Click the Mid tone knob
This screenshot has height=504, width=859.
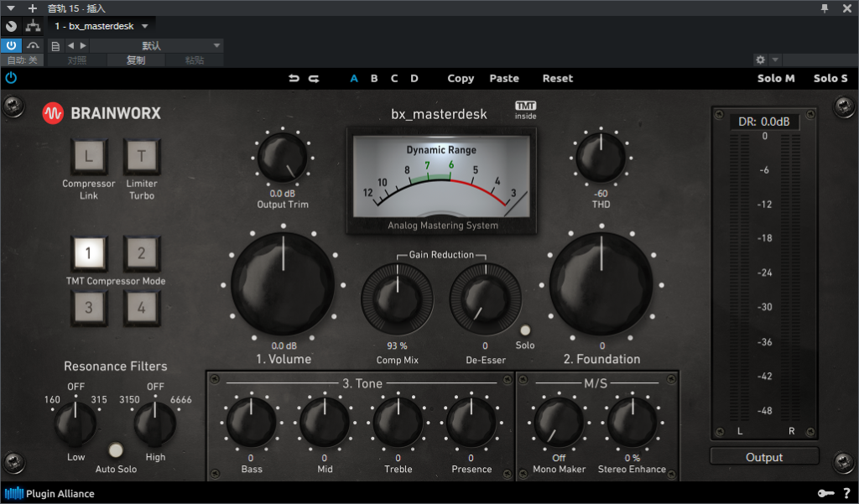[x=325, y=423]
